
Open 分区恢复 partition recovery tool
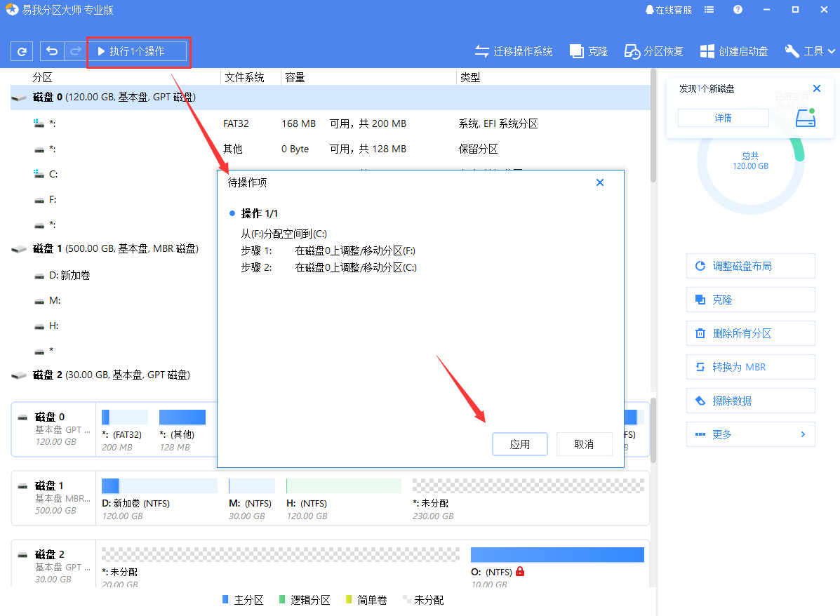[654, 51]
